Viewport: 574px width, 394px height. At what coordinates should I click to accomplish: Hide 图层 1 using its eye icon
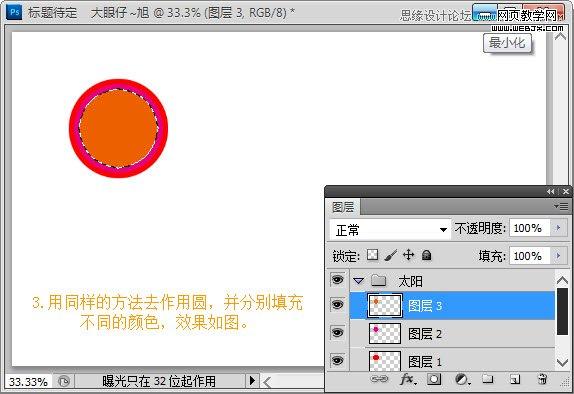pyautogui.click(x=337, y=360)
